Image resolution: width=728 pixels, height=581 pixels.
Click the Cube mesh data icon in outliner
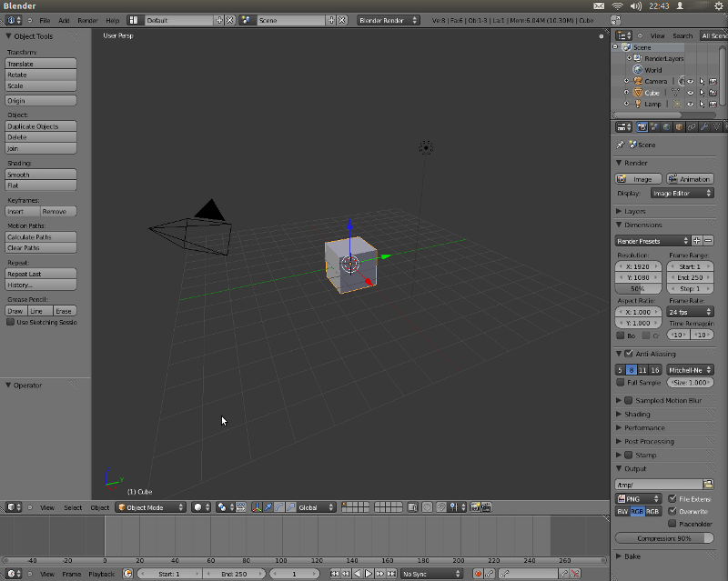[x=675, y=93]
